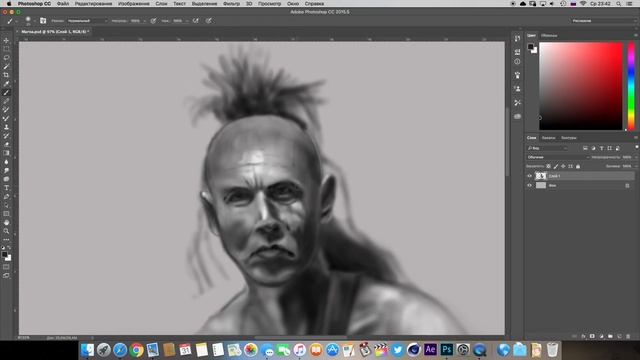Viewport: 640px width, 360px height.
Task: Open the Tool Presets panel icon
Action: click(518, 102)
